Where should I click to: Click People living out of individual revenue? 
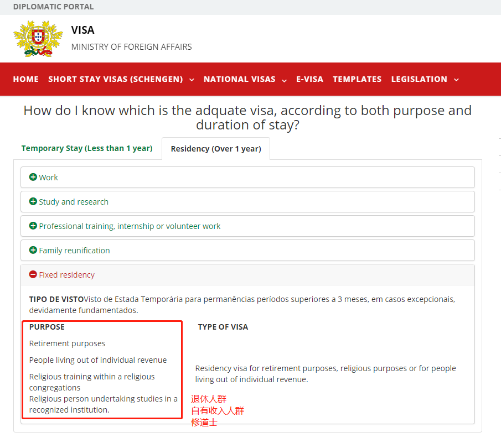pos(98,360)
